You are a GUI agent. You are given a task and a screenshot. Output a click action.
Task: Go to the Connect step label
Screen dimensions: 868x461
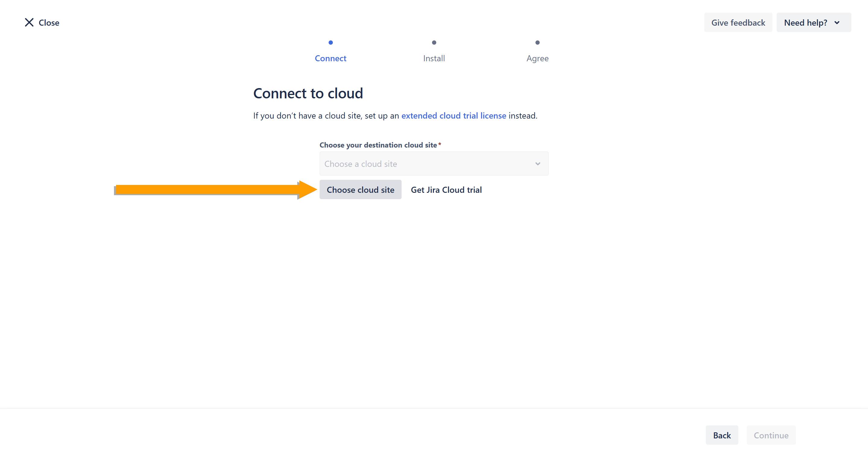[x=330, y=58]
